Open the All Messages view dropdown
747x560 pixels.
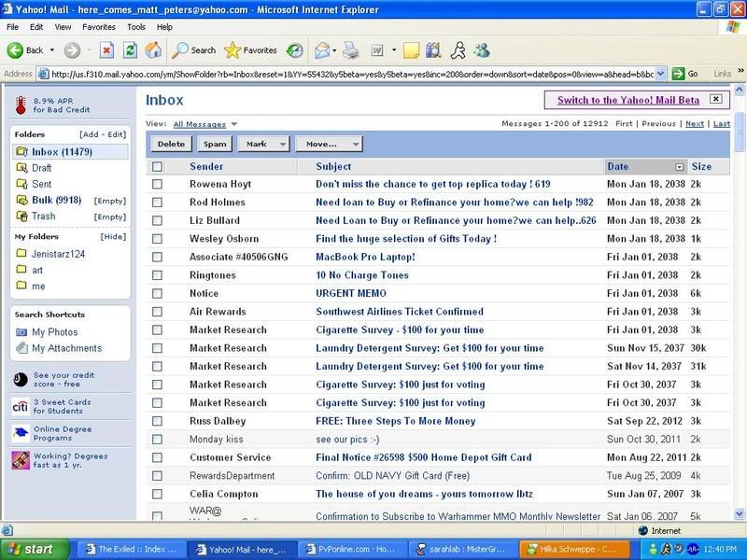[x=234, y=124]
